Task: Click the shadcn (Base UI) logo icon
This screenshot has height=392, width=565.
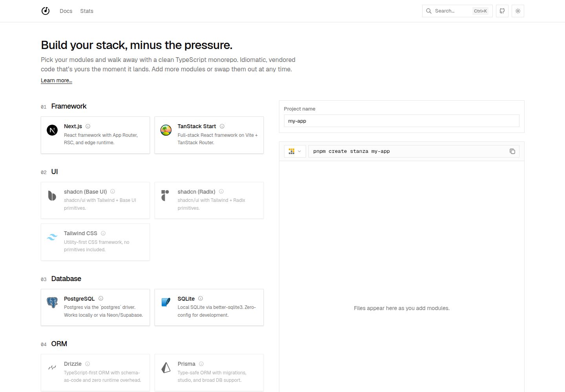Action: (x=52, y=195)
